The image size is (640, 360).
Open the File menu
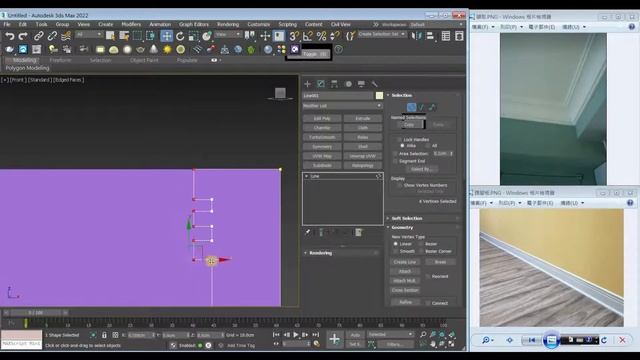[7, 24]
